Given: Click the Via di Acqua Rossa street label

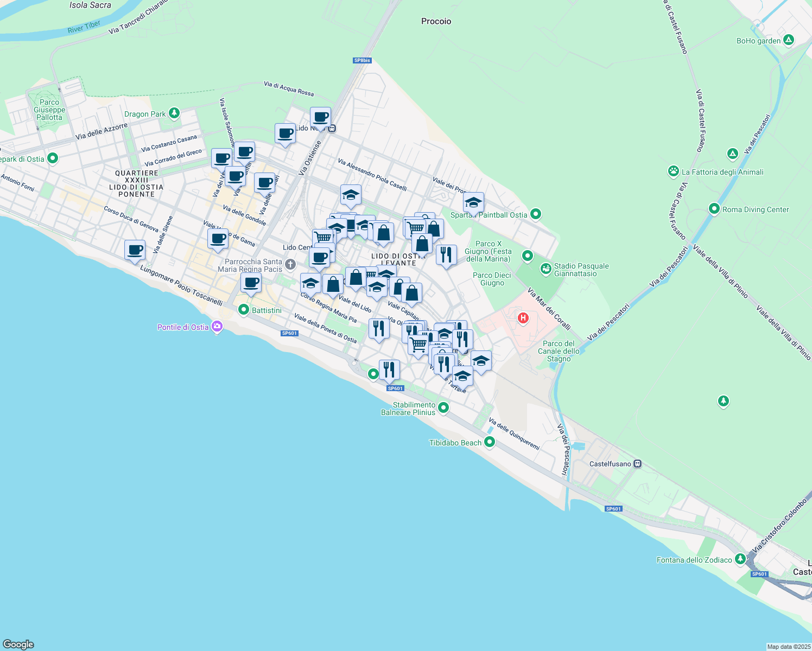Looking at the screenshot, I should point(289,88).
